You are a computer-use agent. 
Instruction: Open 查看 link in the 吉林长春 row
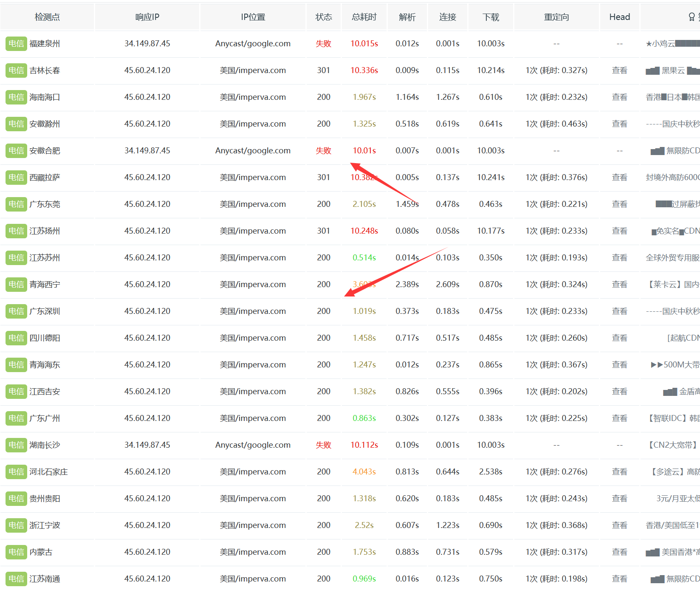tap(619, 71)
